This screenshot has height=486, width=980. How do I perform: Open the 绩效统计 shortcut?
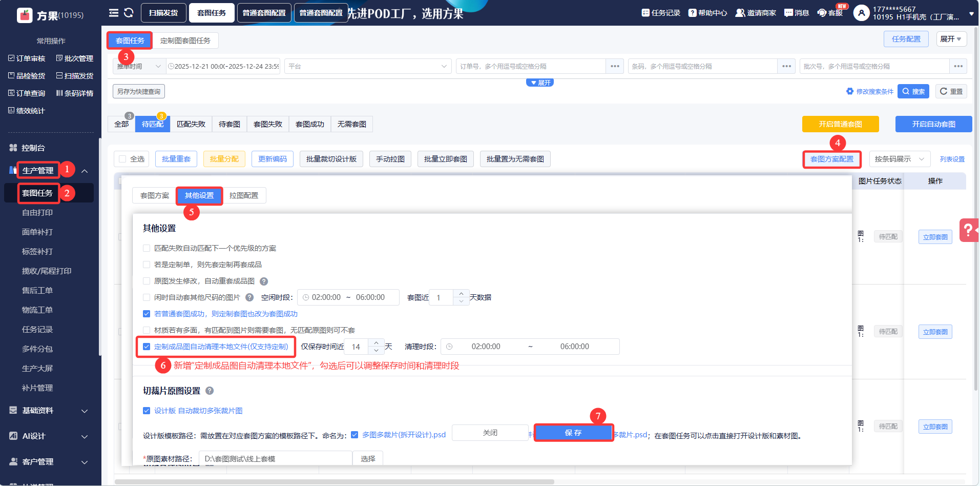click(x=27, y=111)
